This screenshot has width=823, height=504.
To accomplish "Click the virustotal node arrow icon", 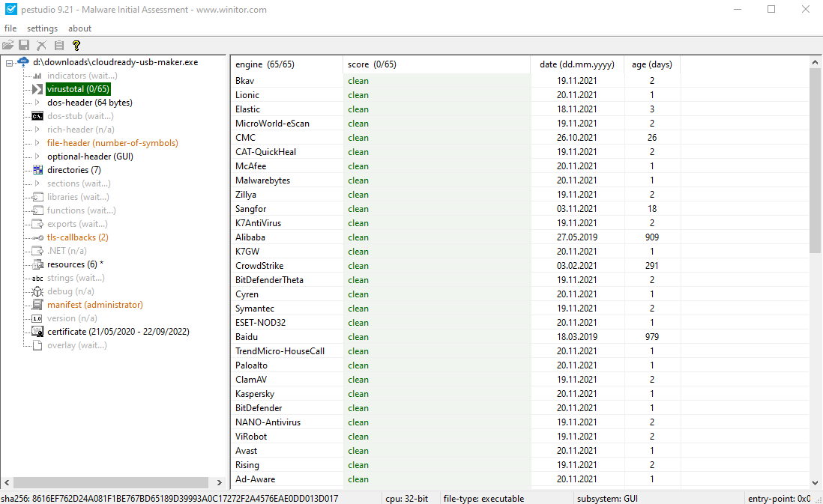I will 37,89.
